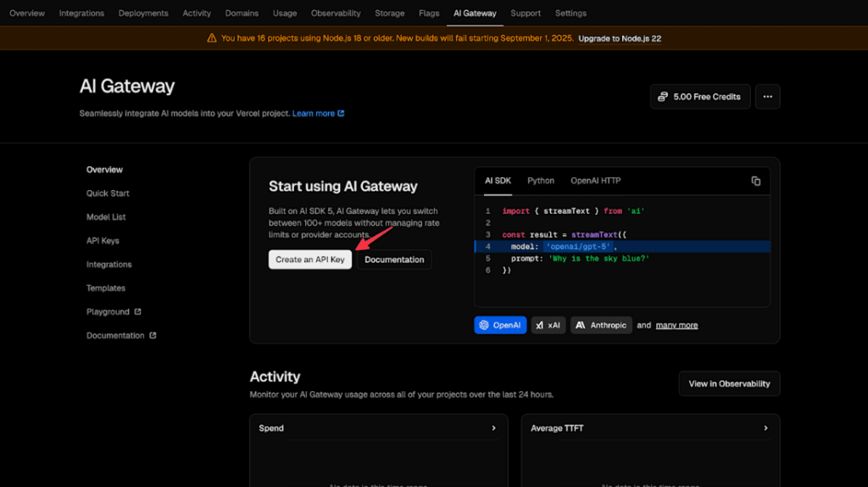Click the Activity section heading
Image resolution: width=868 pixels, height=487 pixels.
pos(275,377)
